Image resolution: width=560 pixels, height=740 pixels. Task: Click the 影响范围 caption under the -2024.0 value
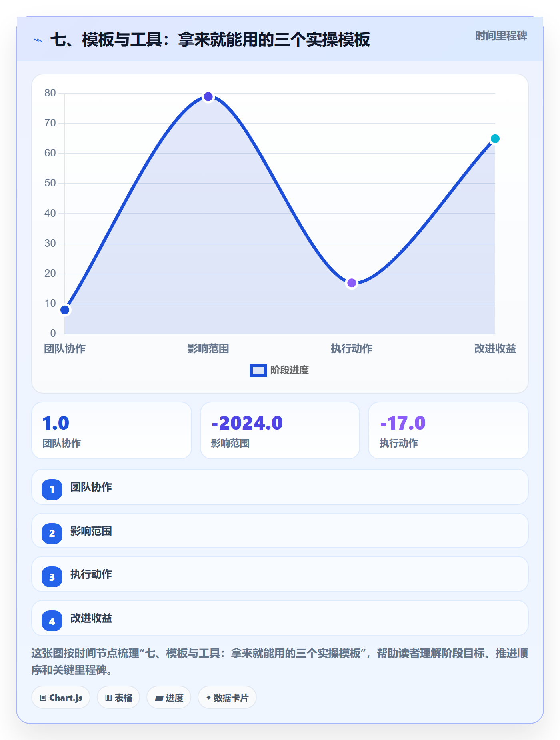click(x=230, y=443)
